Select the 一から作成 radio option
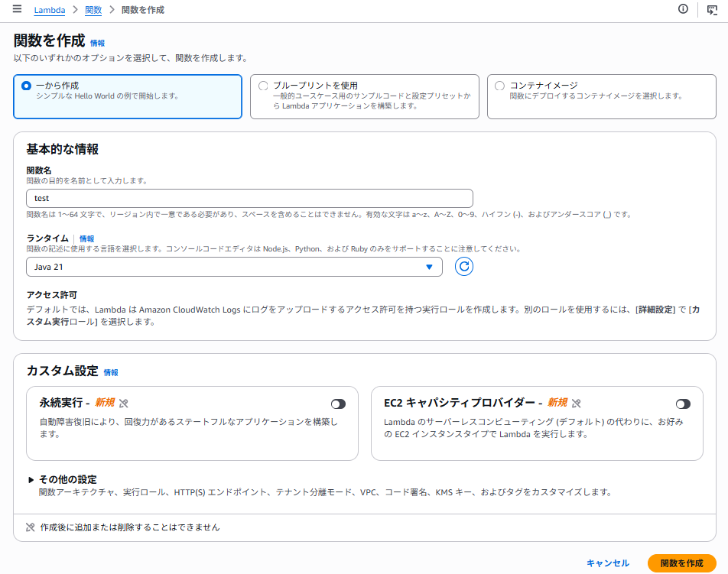728x574 pixels. click(x=27, y=86)
